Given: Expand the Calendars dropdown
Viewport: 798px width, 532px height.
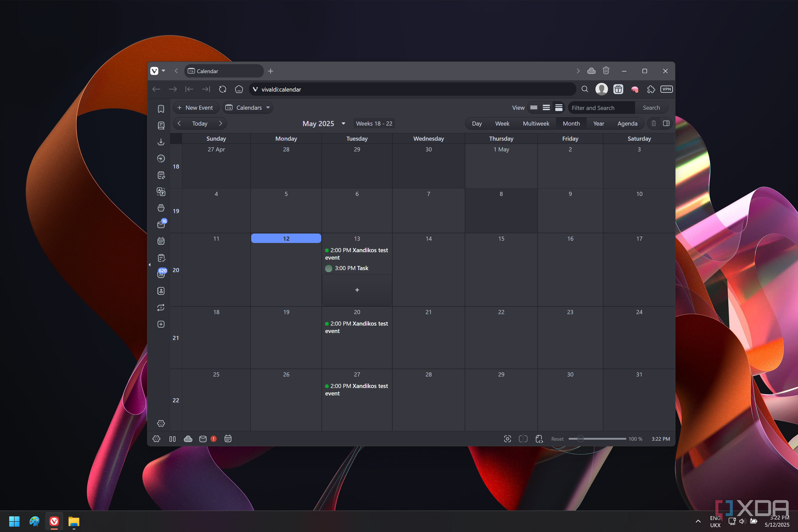Looking at the screenshot, I should click(248, 108).
